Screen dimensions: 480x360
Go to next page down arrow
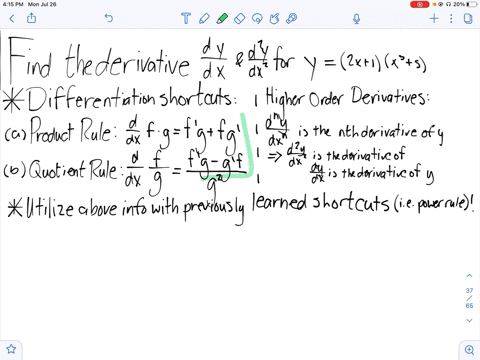click(469, 320)
